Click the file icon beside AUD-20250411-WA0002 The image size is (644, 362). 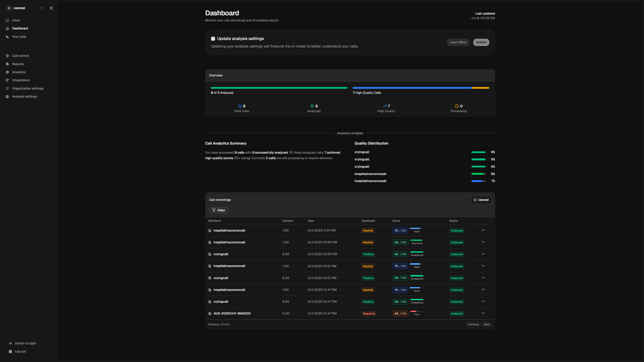(x=210, y=314)
